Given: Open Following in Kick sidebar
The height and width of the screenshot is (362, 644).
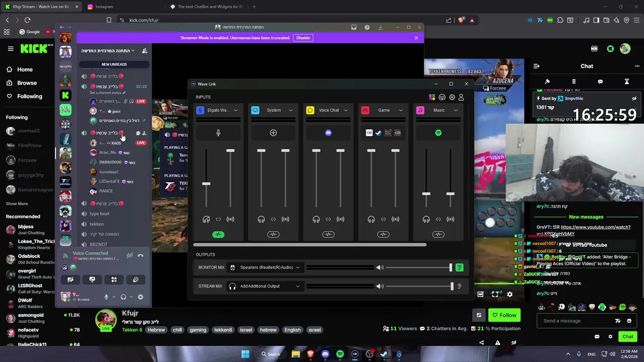Looking at the screenshot, I should 30,97.
